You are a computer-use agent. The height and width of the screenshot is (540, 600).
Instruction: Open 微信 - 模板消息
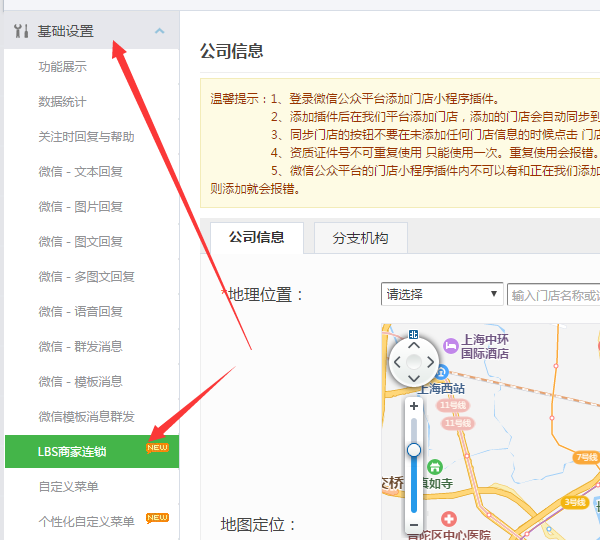[80, 382]
